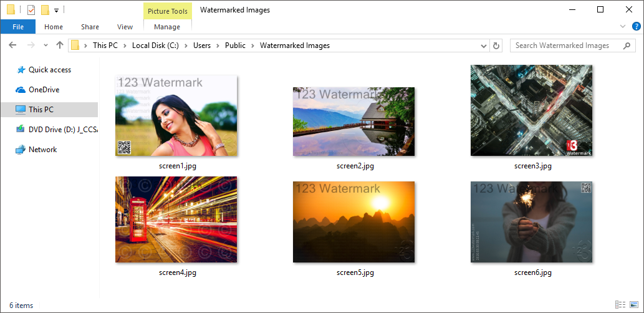Go back with the Back arrow
Image resolution: width=644 pixels, height=313 pixels.
(12, 46)
